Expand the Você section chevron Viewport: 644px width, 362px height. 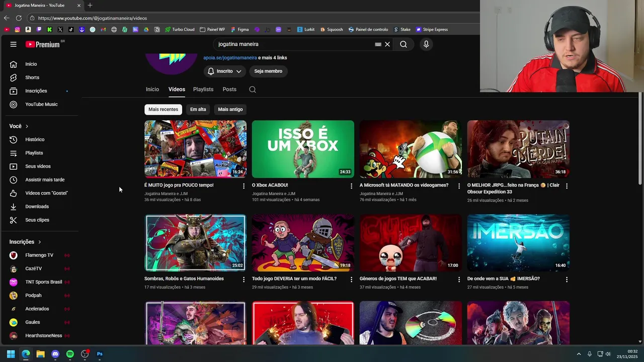click(27, 126)
